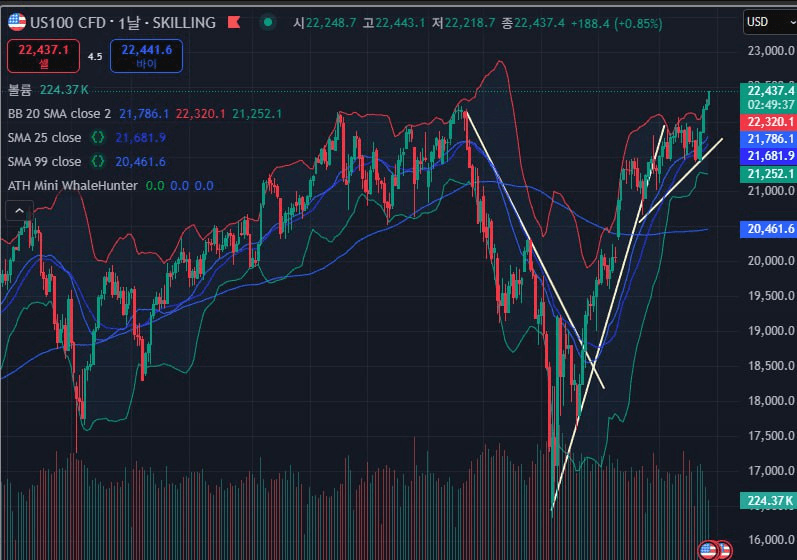Click the US100 CFD symbol title
This screenshot has height=560, width=797.
tap(68, 23)
